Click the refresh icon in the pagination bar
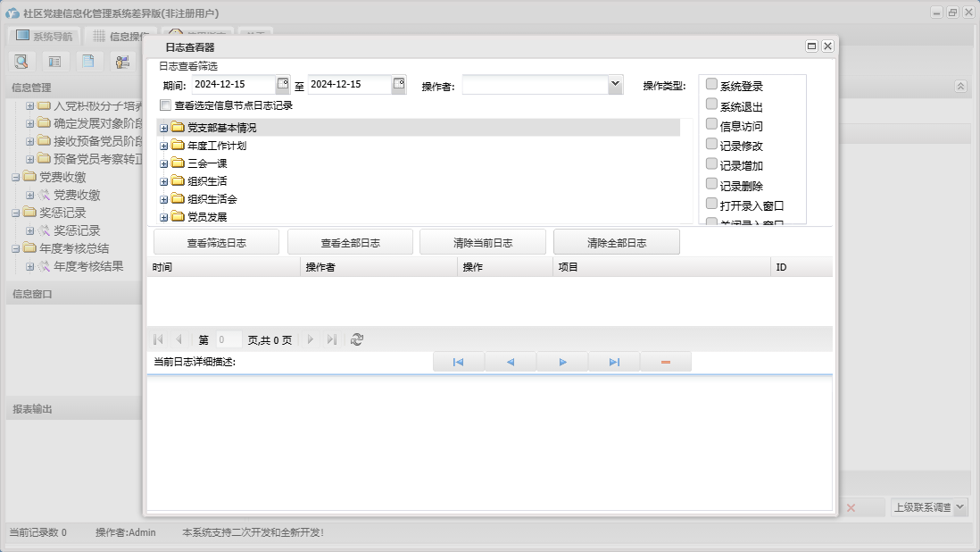The width and height of the screenshot is (980, 552). [x=357, y=339]
